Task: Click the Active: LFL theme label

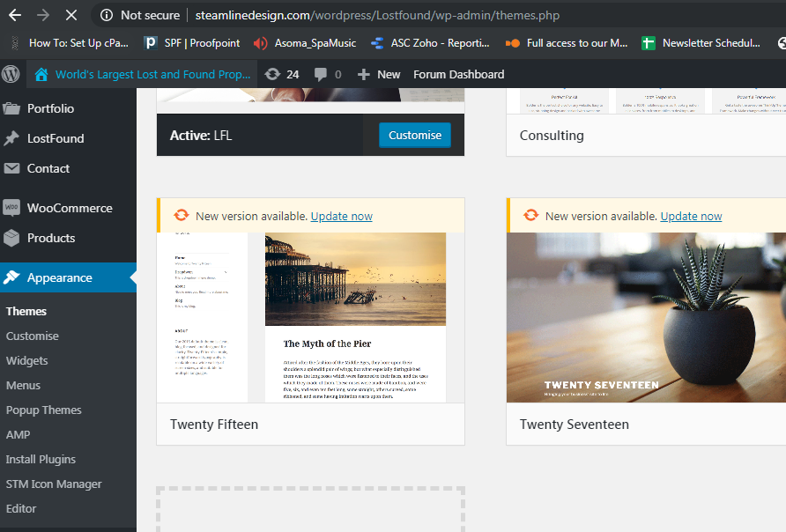Action: [x=201, y=136]
